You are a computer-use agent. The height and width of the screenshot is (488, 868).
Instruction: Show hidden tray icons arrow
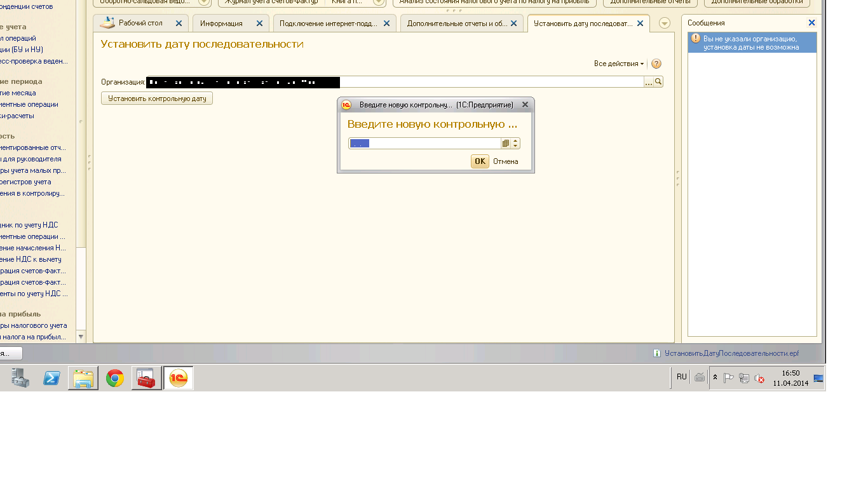pos(715,377)
